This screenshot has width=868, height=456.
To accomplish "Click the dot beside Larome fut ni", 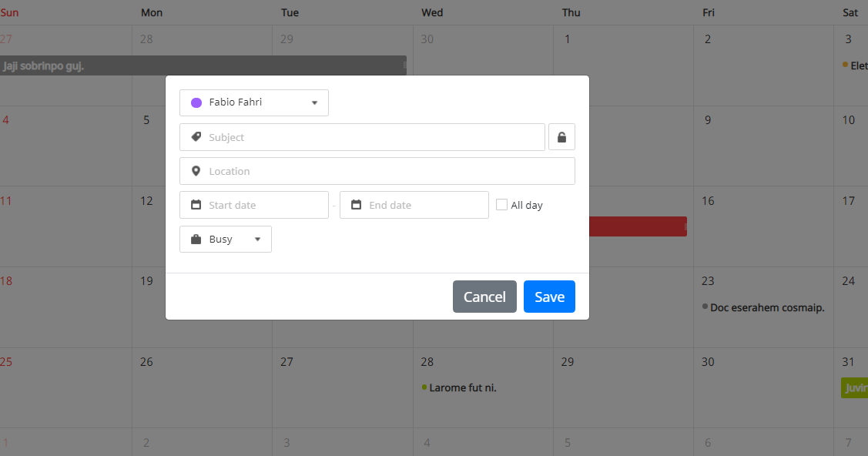I will click(x=423, y=387).
